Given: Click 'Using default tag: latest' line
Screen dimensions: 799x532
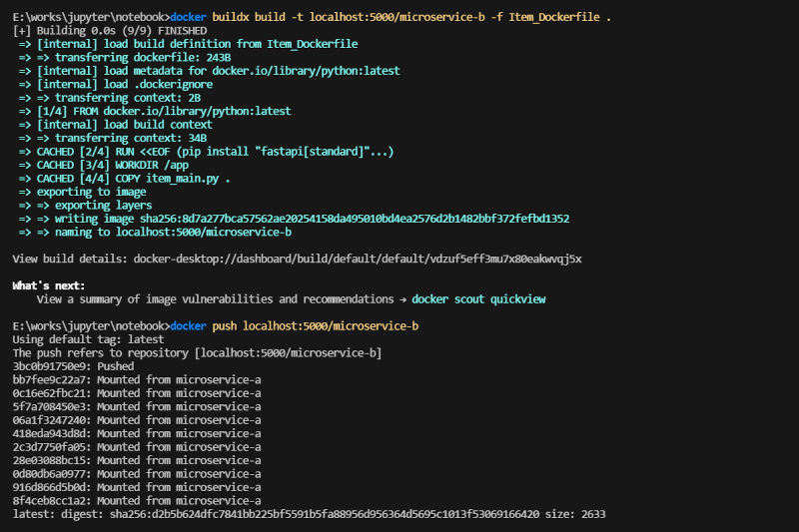Looking at the screenshot, I should pyautogui.click(x=88, y=339).
